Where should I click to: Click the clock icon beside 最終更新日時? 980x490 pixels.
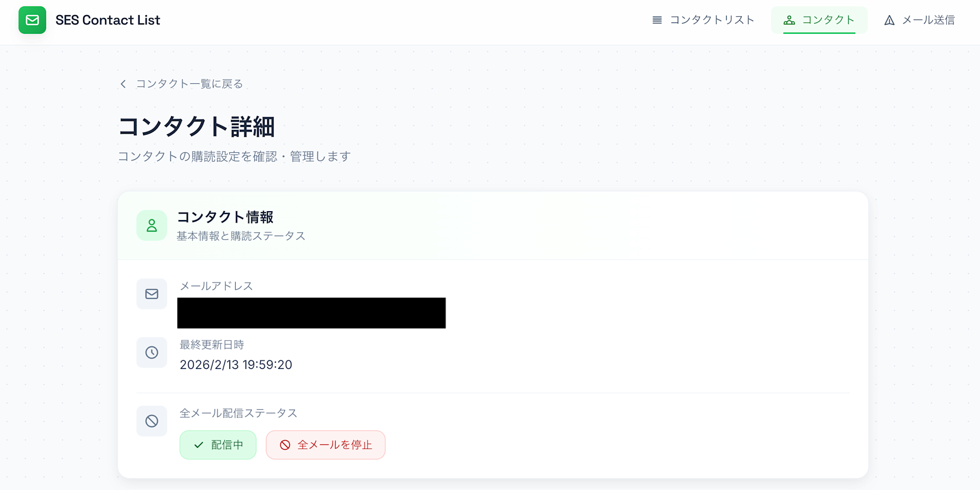tap(151, 352)
